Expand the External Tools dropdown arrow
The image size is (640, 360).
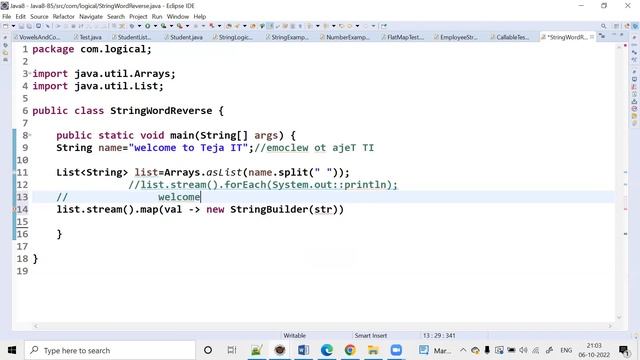coord(187,26)
